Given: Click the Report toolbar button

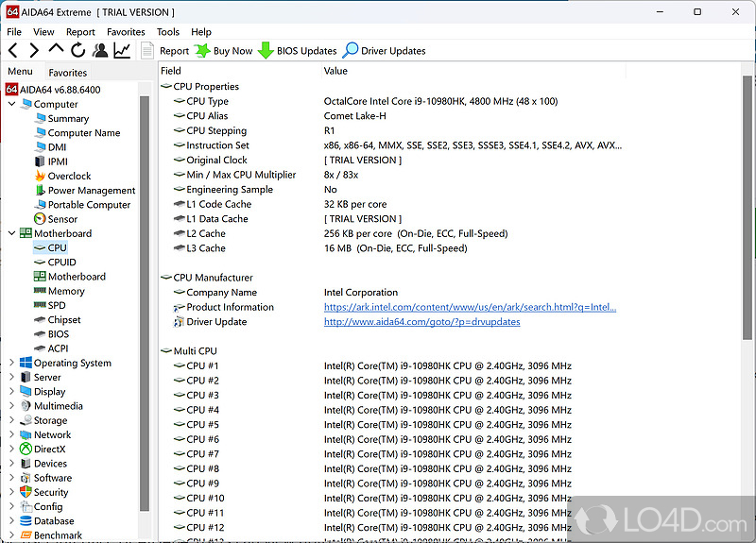Looking at the screenshot, I should click(x=165, y=51).
